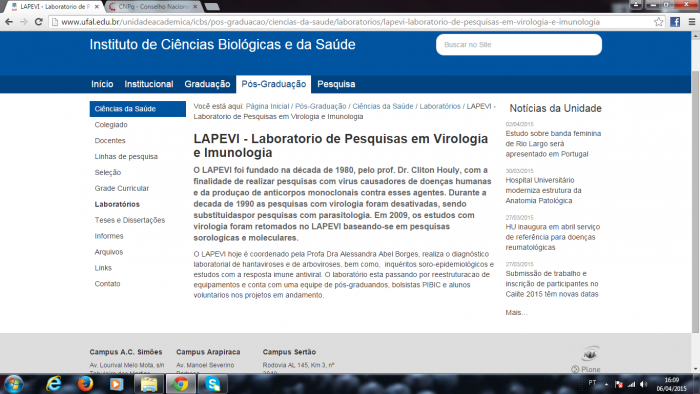The image size is (700, 394).
Task: Open HU inaugura em abril serviço news
Action: (x=553, y=237)
